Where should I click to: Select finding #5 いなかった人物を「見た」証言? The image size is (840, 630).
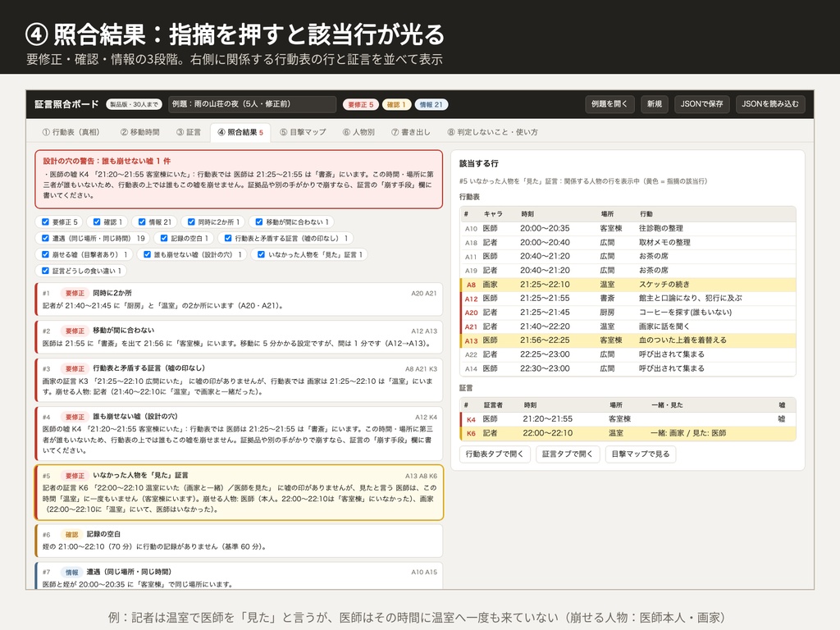239,492
